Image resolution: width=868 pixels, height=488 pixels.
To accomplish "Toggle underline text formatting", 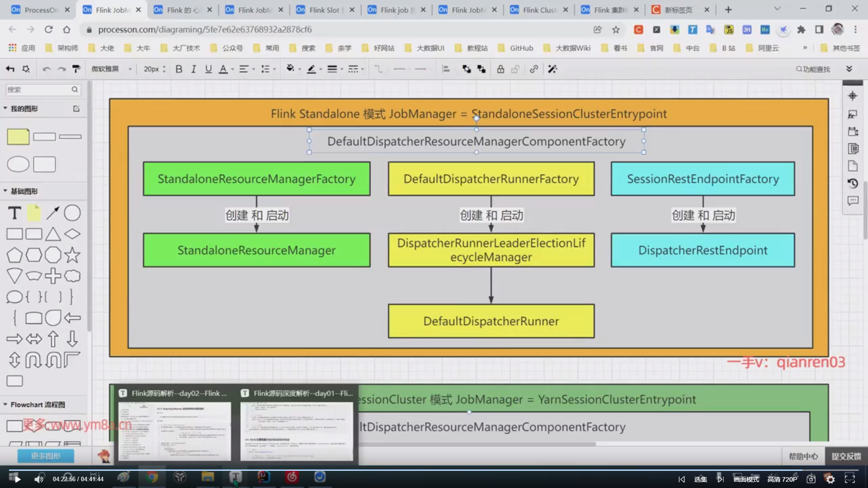I will tap(208, 69).
